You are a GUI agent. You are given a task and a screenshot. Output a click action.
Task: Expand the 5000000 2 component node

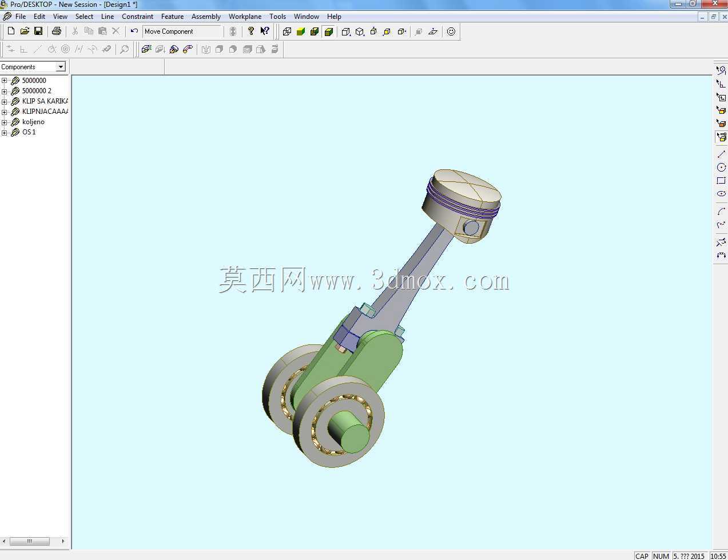[x=5, y=91]
